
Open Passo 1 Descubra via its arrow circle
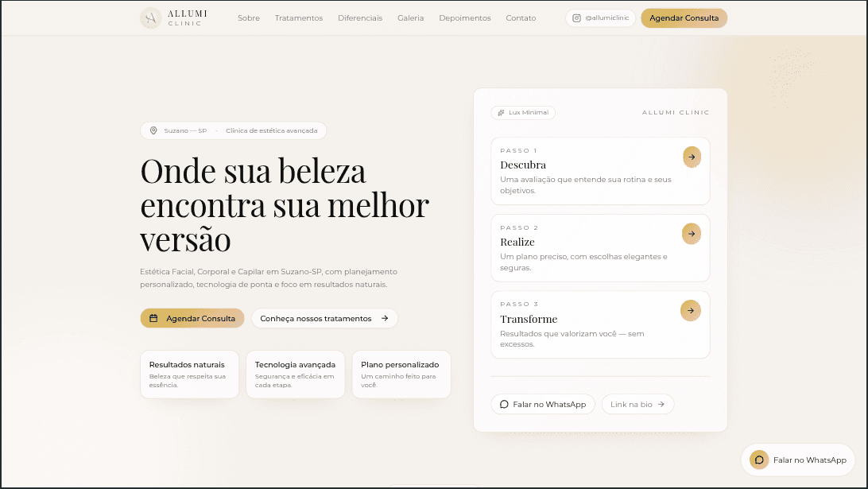691,157
